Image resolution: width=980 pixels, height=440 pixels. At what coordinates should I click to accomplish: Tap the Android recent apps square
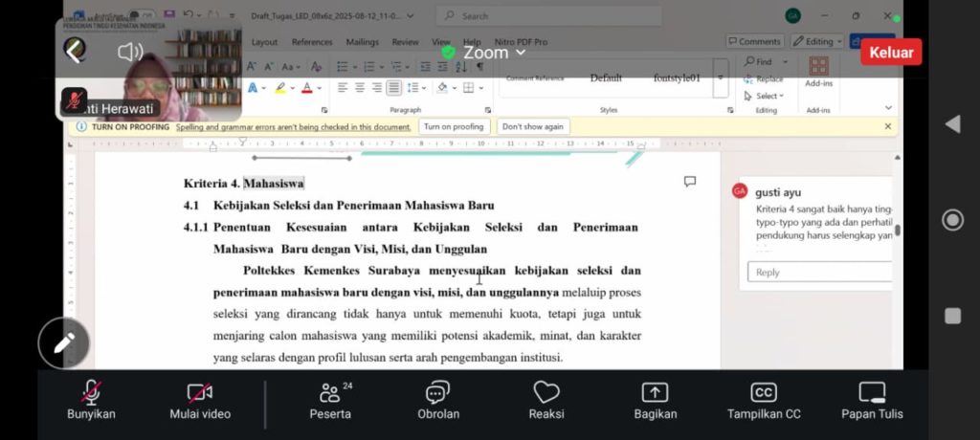[952, 317]
